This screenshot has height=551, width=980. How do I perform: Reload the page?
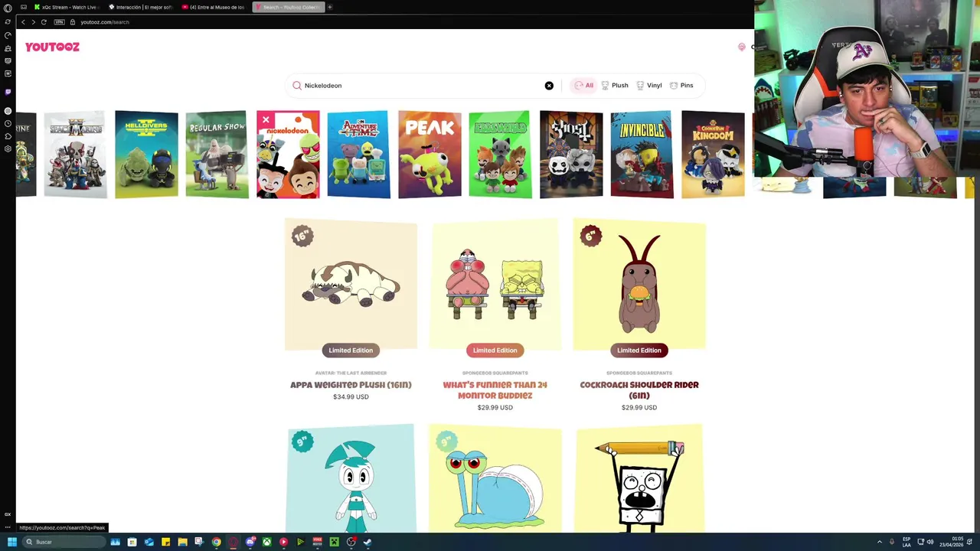coord(44,22)
